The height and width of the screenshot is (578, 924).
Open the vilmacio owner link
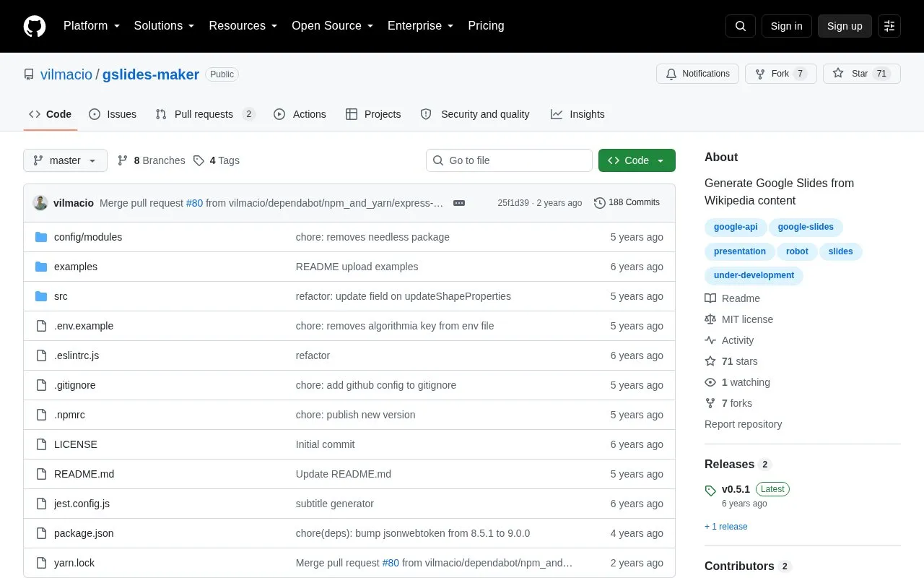[x=66, y=74]
